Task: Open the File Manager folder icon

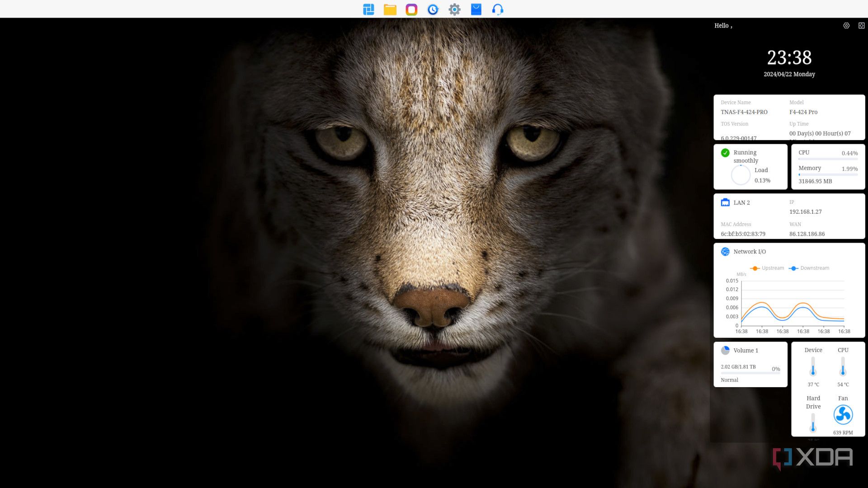Action: tap(390, 9)
